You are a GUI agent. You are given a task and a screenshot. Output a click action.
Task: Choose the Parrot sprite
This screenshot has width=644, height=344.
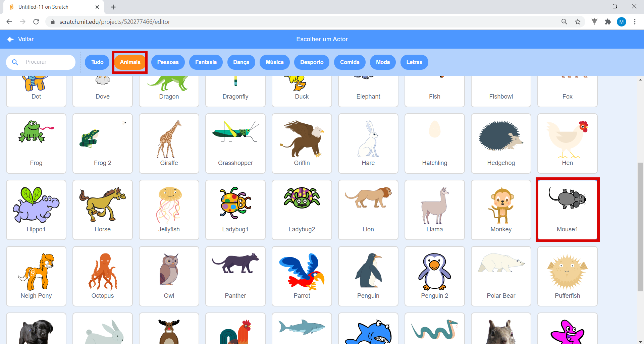(302, 276)
